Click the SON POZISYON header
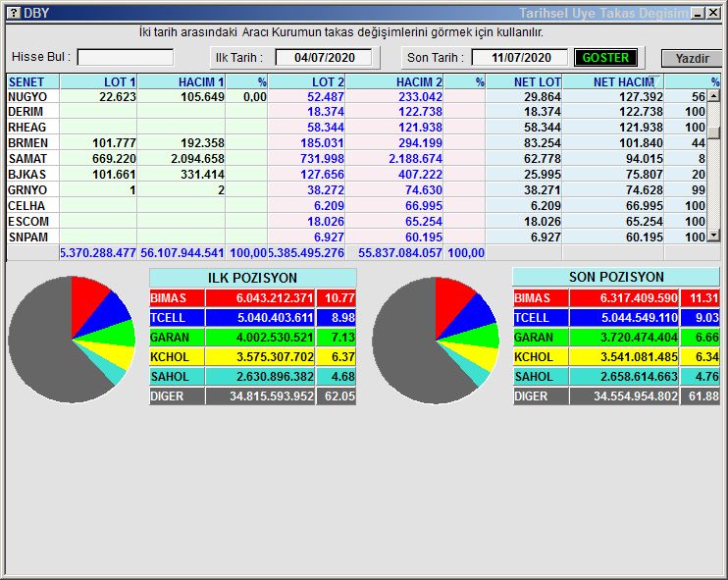Screen dimensions: 728x580 pyautogui.click(x=616, y=277)
